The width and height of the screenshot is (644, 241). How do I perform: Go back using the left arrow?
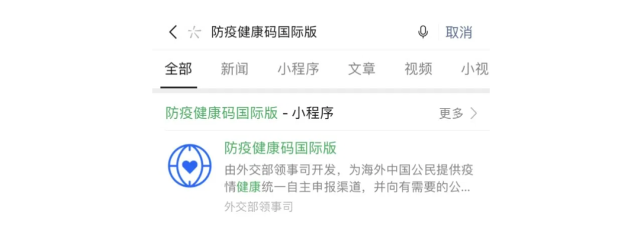(x=173, y=32)
